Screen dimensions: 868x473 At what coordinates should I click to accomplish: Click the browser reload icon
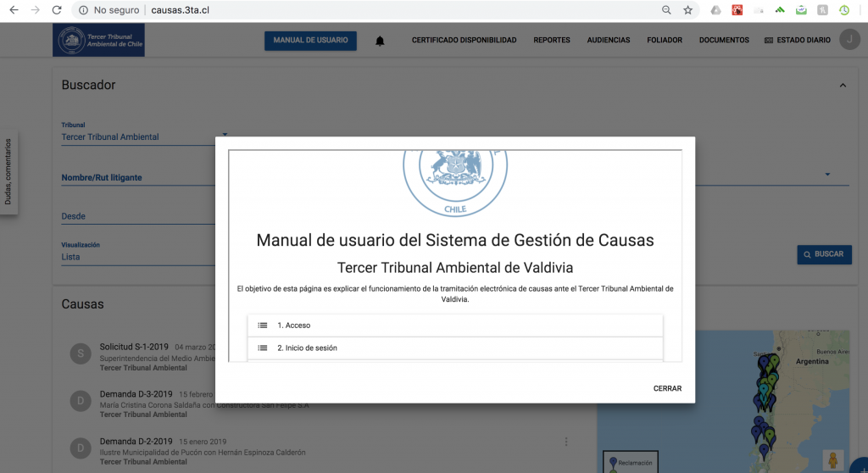coord(56,10)
